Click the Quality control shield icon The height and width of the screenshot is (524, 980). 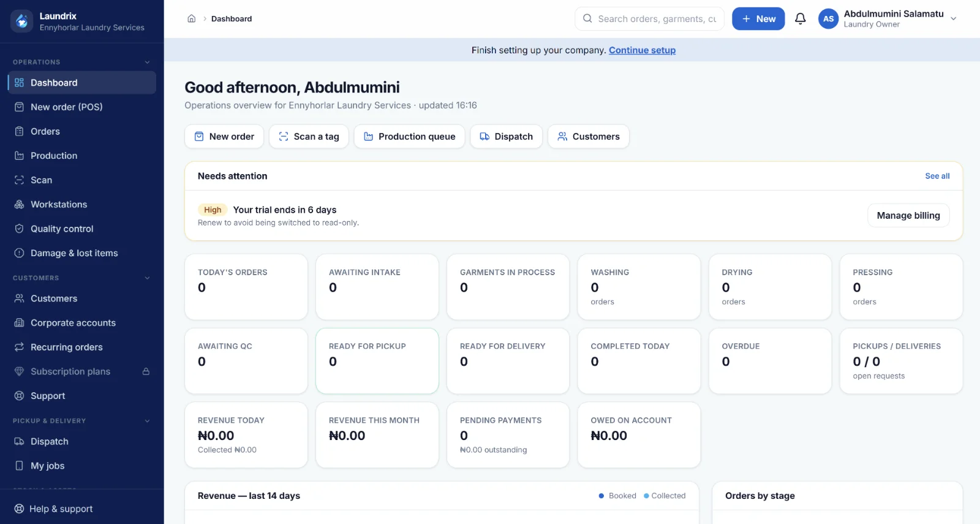click(x=19, y=229)
